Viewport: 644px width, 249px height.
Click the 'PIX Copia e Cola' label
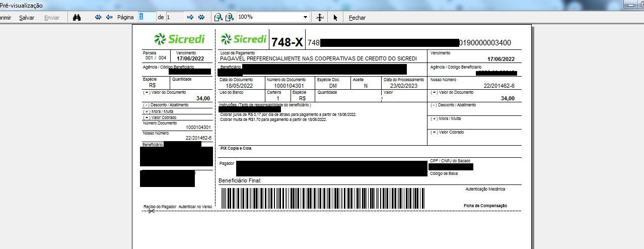(236, 149)
